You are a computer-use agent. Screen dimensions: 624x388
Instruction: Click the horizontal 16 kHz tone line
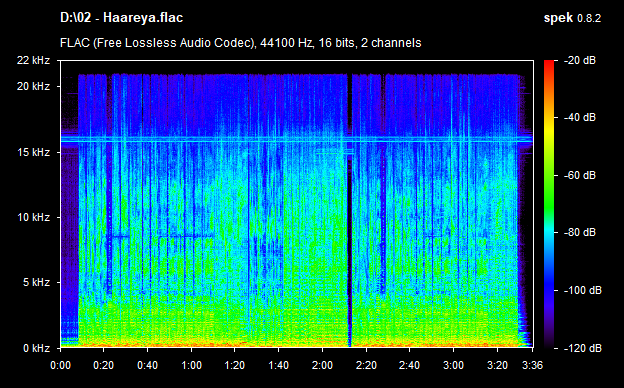click(x=296, y=140)
